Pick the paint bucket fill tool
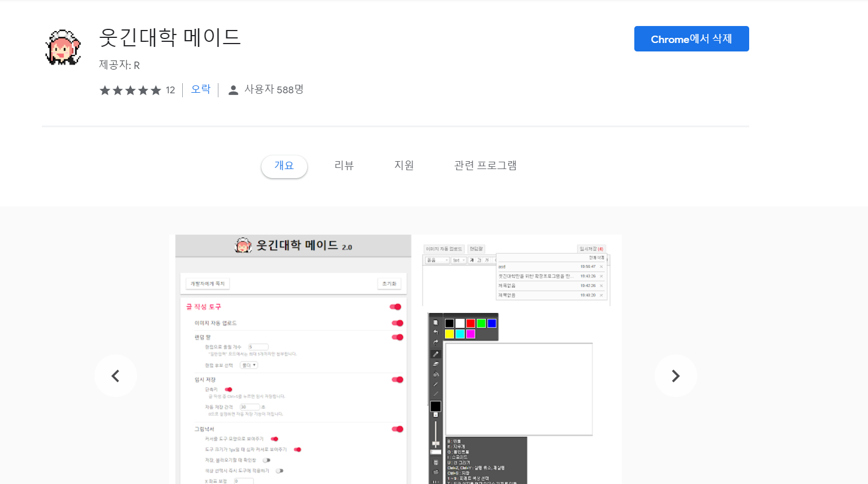The width and height of the screenshot is (868, 484). click(x=436, y=374)
